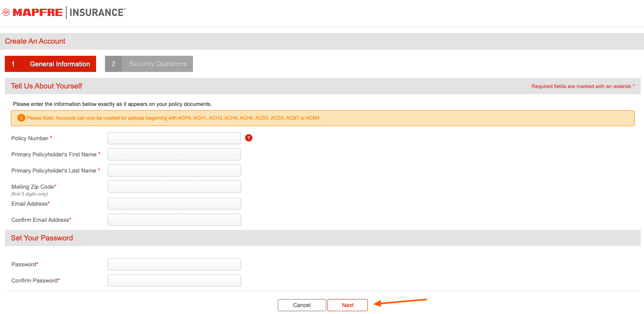This screenshot has height=314, width=644.
Task: Click the Mailing Zip Code label
Action: point(34,187)
